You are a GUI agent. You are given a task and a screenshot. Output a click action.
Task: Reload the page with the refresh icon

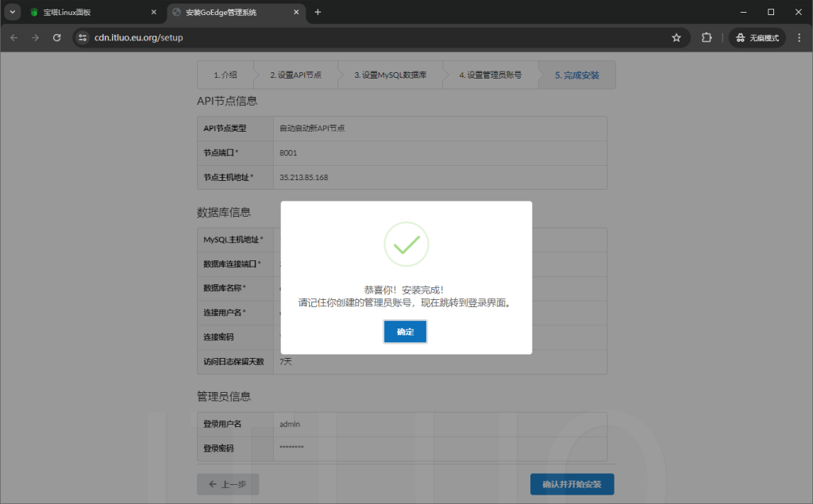tap(56, 37)
